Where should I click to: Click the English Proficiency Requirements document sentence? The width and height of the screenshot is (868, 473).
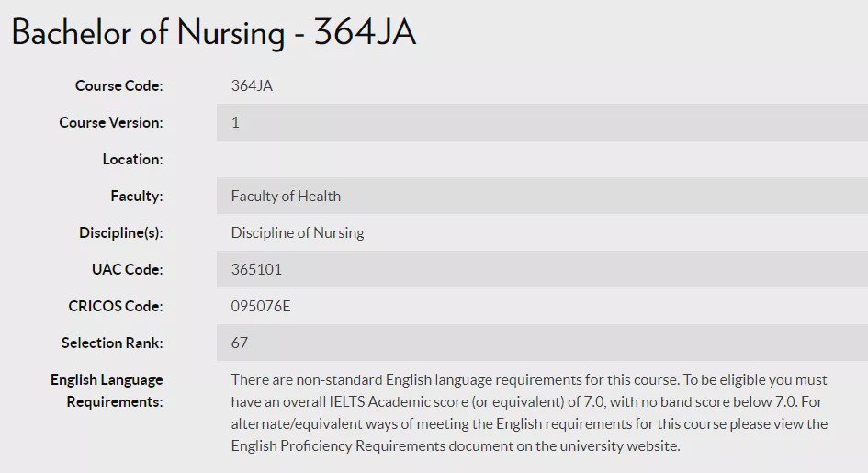point(456,445)
